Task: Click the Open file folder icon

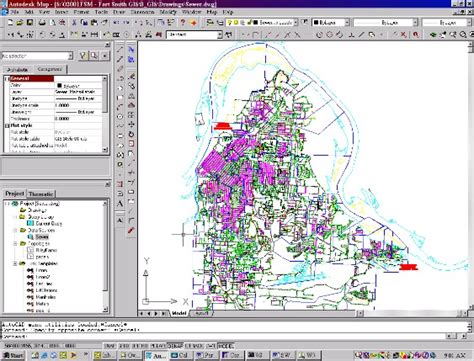Action: 20,22
